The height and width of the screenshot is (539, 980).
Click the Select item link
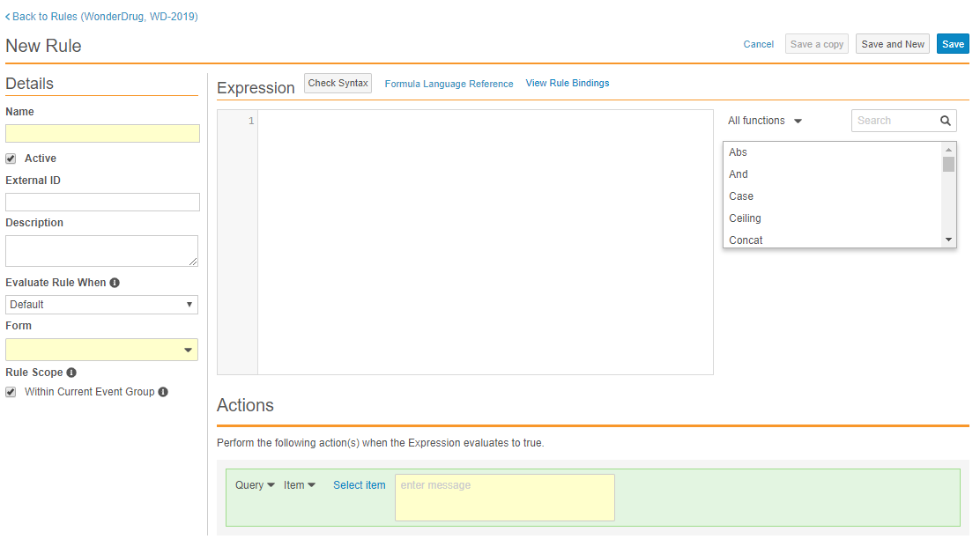pos(359,485)
